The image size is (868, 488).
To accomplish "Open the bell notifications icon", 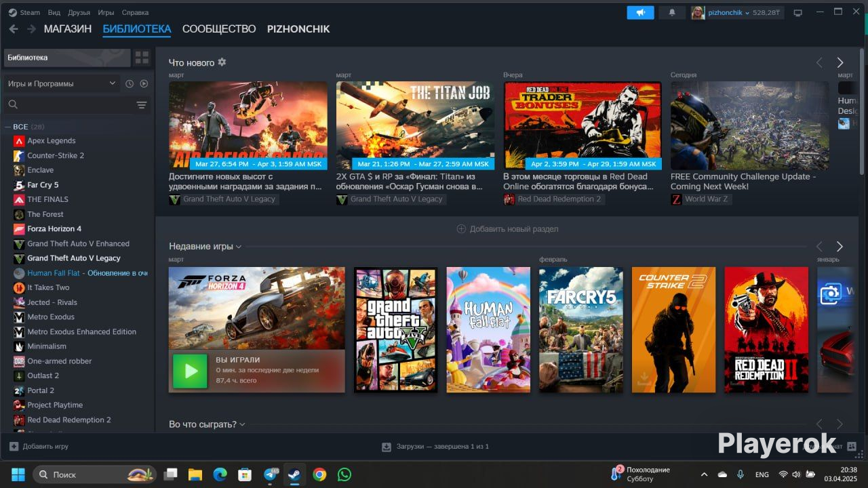I will pos(672,13).
